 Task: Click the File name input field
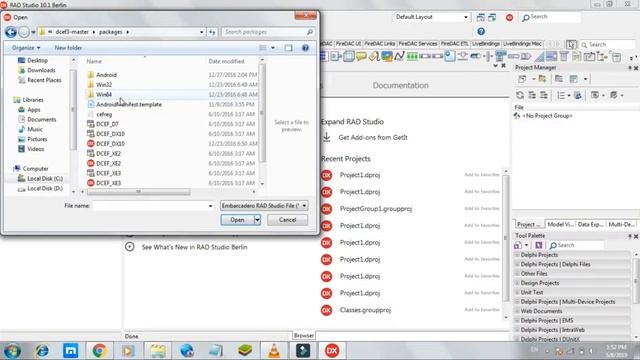(x=150, y=206)
